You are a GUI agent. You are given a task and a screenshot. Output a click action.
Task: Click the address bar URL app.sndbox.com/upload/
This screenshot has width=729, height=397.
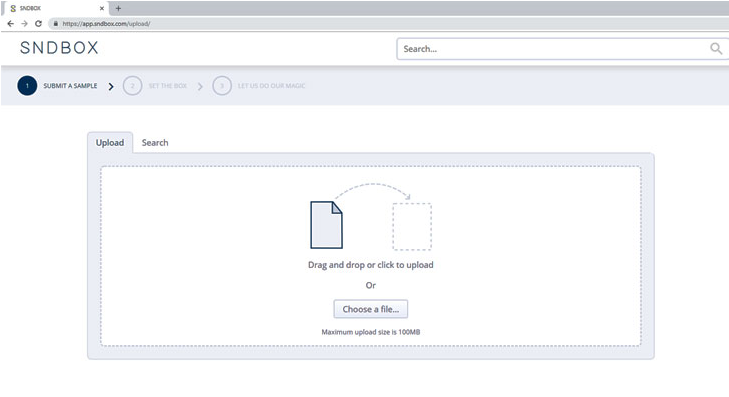(106, 24)
